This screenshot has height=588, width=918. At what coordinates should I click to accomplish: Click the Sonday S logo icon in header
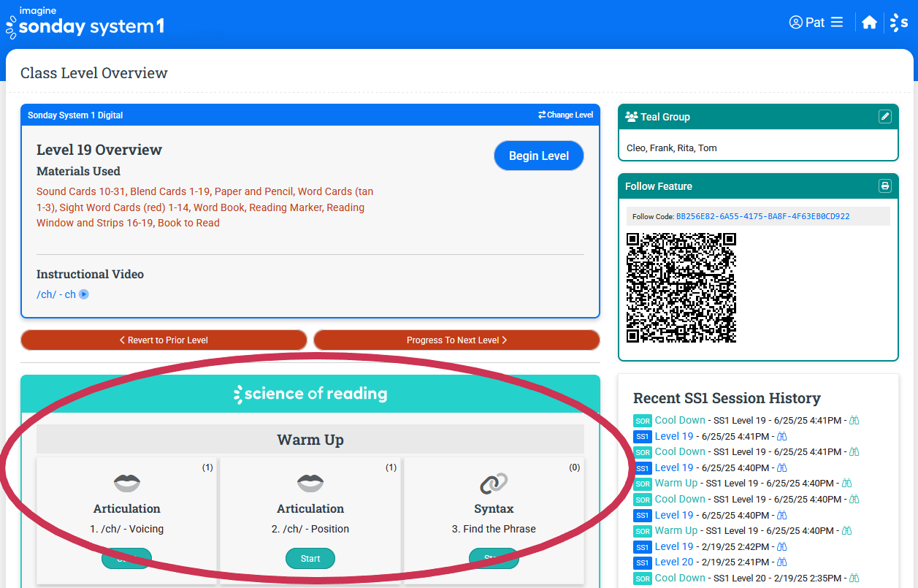tap(899, 23)
